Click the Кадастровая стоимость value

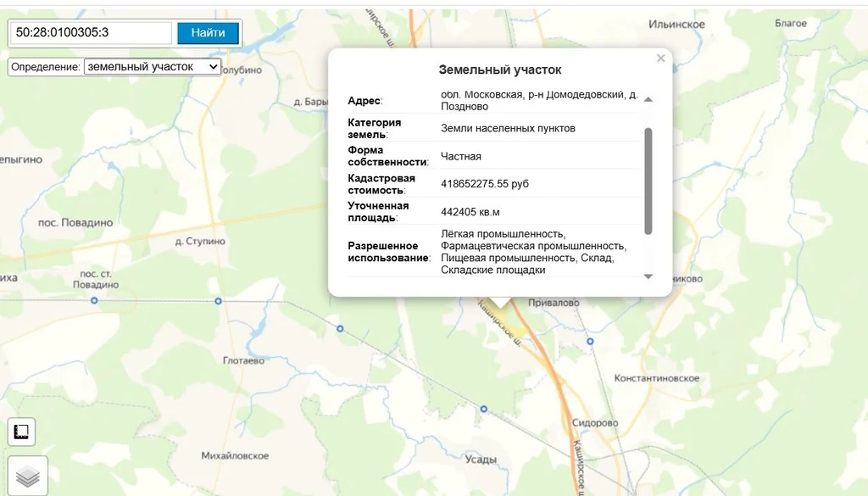(x=485, y=183)
